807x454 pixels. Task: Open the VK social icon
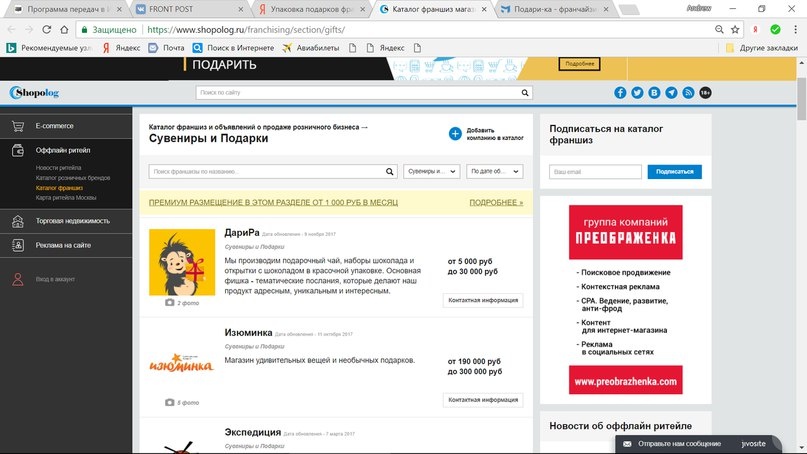pos(654,93)
